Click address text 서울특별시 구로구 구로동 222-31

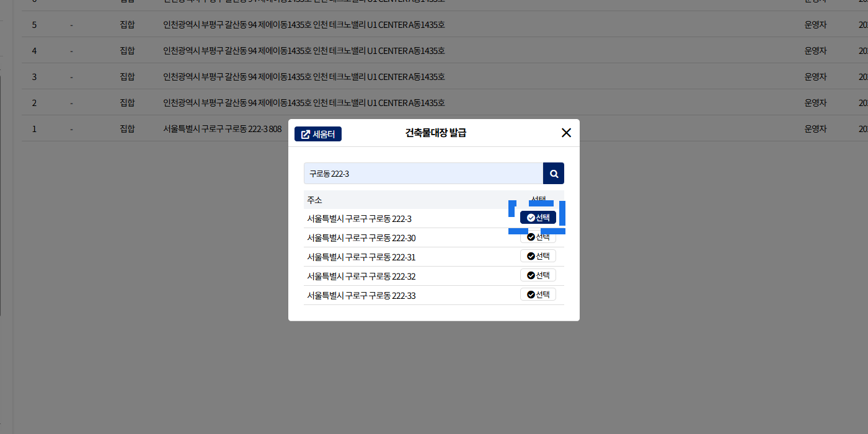[x=361, y=257]
